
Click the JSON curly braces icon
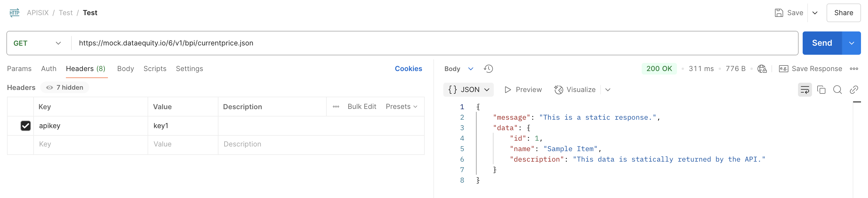tap(453, 90)
